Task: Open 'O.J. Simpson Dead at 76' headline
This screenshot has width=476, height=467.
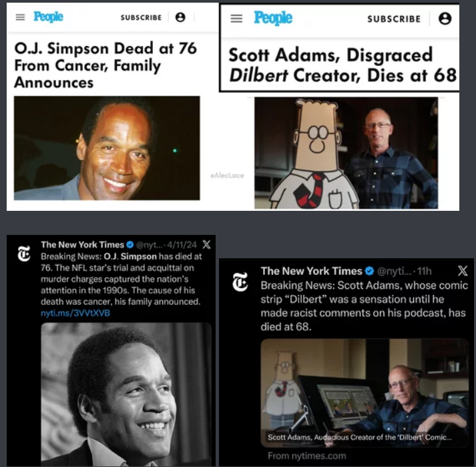Action: 105,65
